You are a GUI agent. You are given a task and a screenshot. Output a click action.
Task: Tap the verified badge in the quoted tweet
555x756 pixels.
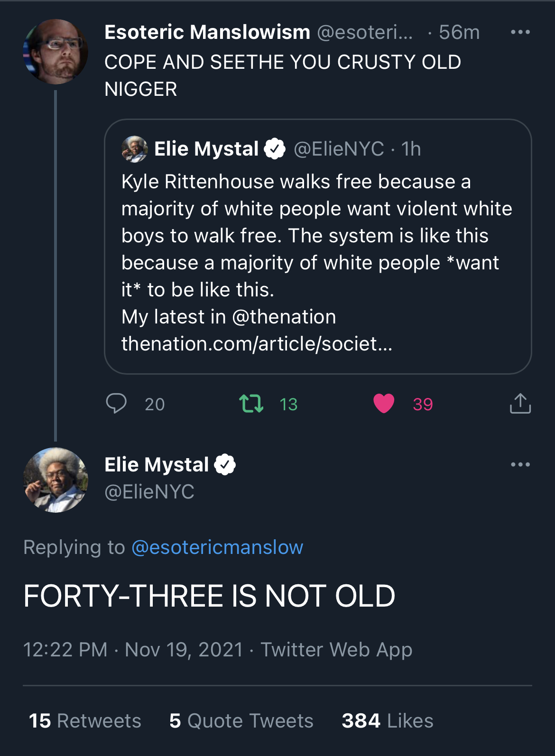[x=275, y=149]
